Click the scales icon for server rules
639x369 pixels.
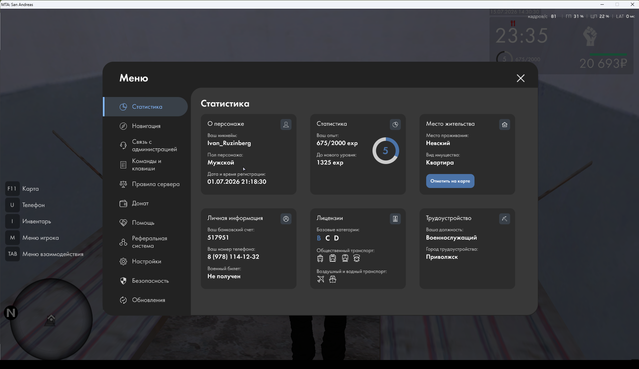click(123, 184)
